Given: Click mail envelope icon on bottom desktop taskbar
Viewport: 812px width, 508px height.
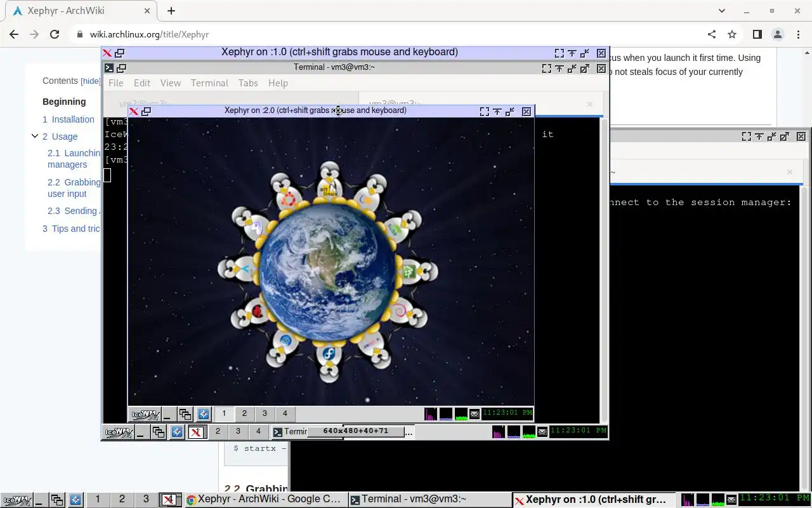Looking at the screenshot, I should click(731, 500).
